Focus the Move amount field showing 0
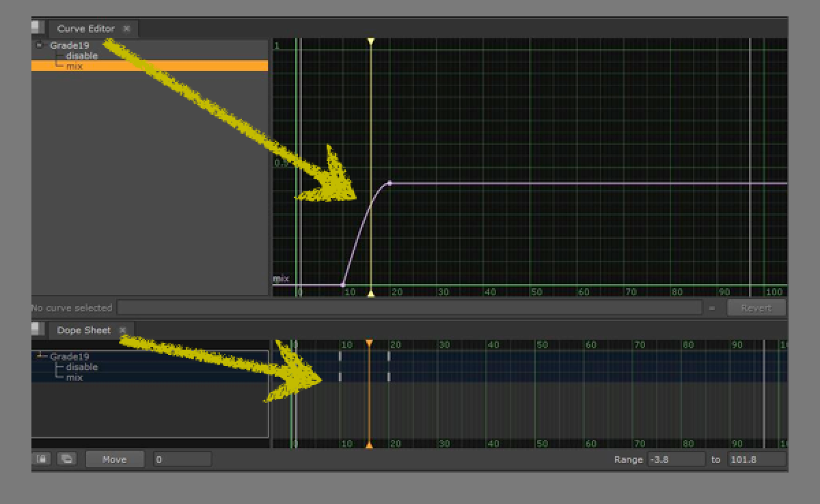The height and width of the screenshot is (504, 820). (x=182, y=459)
